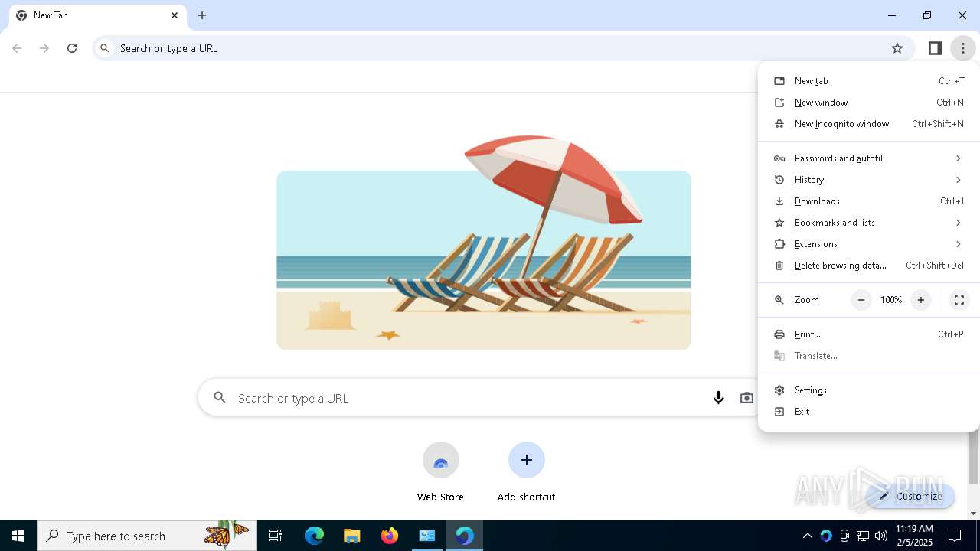This screenshot has height=551, width=980.
Task: Click the Customize button
Action: point(910,496)
